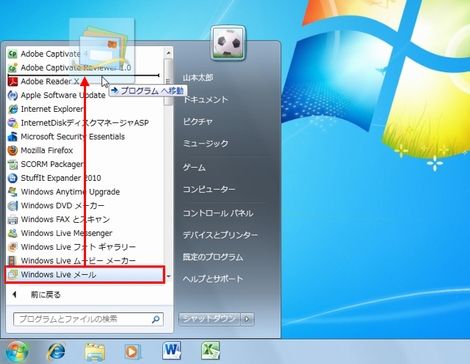Select Windows Anytime Upgrade program name
The height and width of the screenshot is (364, 470).
coord(70,192)
